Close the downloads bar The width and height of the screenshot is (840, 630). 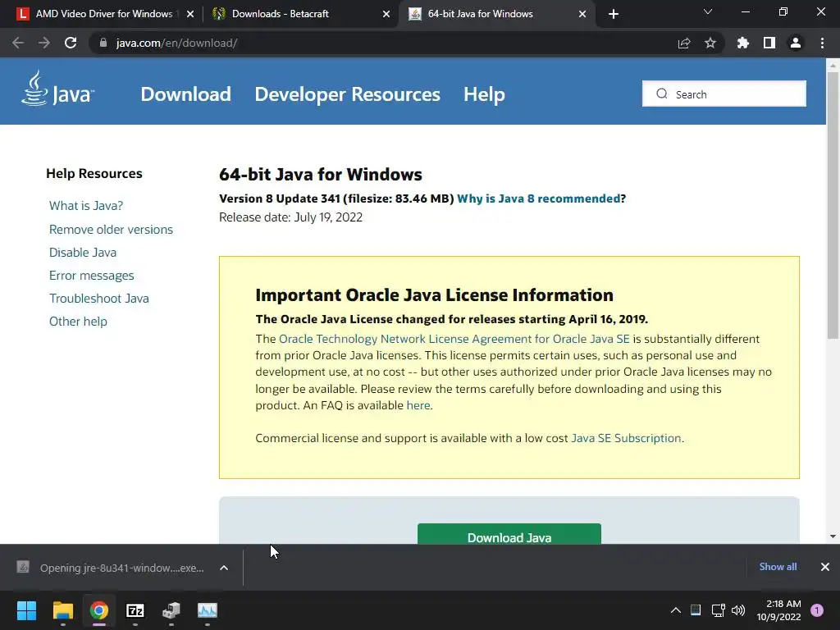click(x=825, y=567)
